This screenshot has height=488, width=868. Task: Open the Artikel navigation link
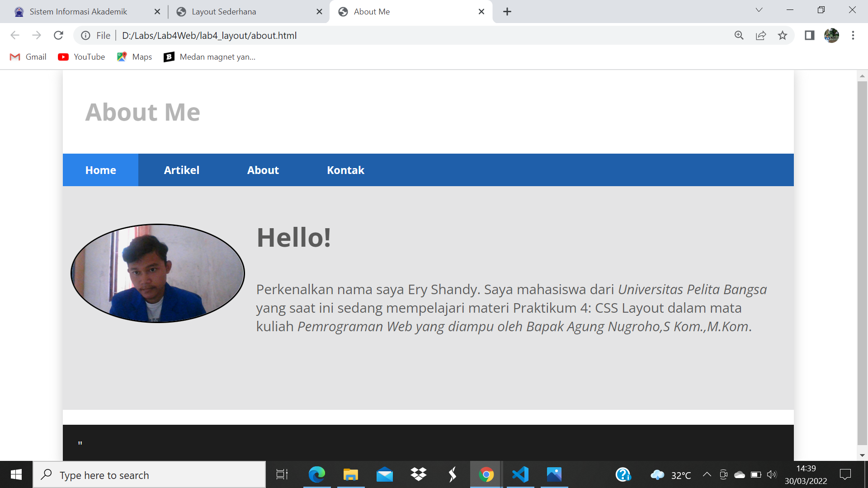tap(182, 170)
